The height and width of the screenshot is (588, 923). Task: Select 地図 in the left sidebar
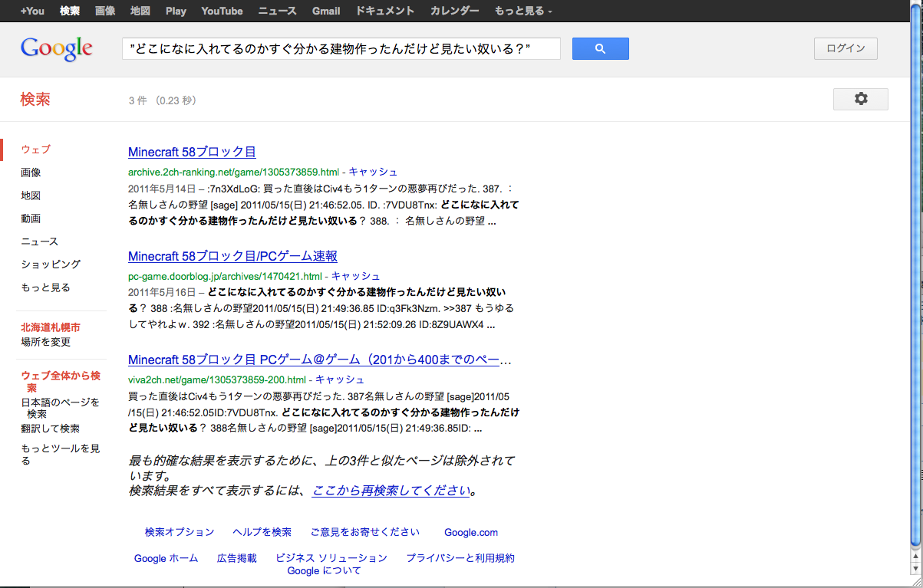tap(31, 195)
